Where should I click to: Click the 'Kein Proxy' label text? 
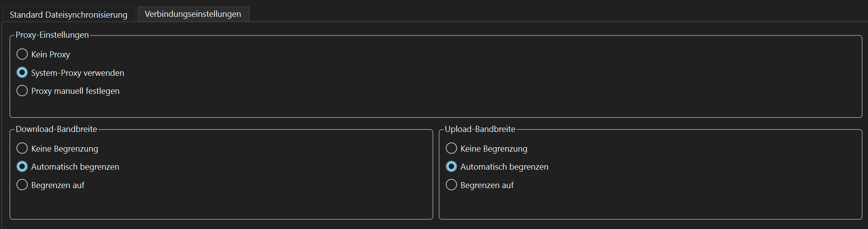pyautogui.click(x=50, y=55)
